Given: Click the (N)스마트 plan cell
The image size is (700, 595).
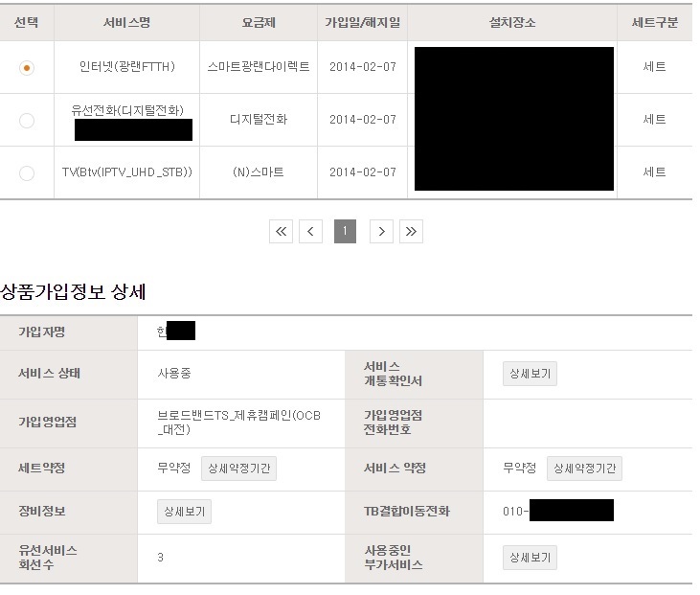Looking at the screenshot, I should [259, 172].
